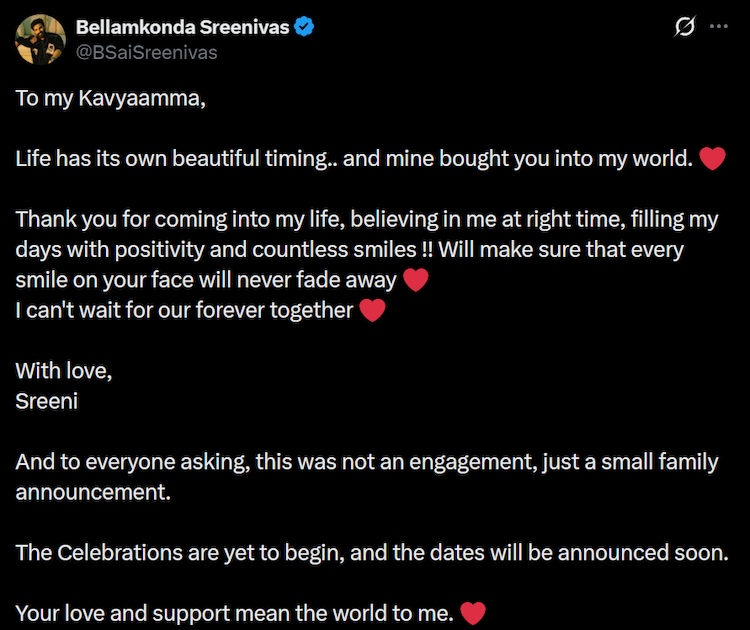This screenshot has width=750, height=630.
Task: Click the "I can't wait for our forever" text
Action: point(184,311)
